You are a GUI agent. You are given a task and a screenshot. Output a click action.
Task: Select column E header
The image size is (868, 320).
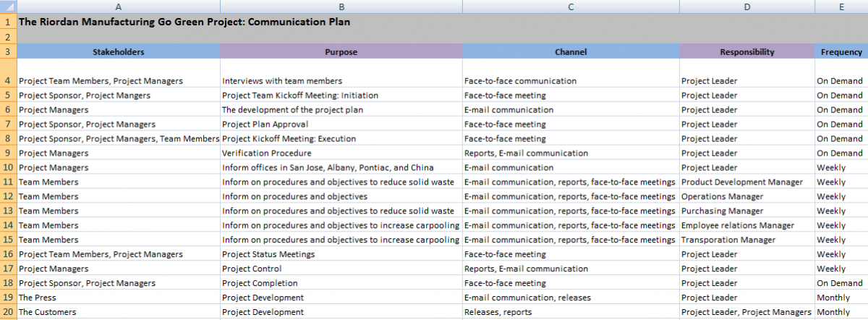pos(841,7)
